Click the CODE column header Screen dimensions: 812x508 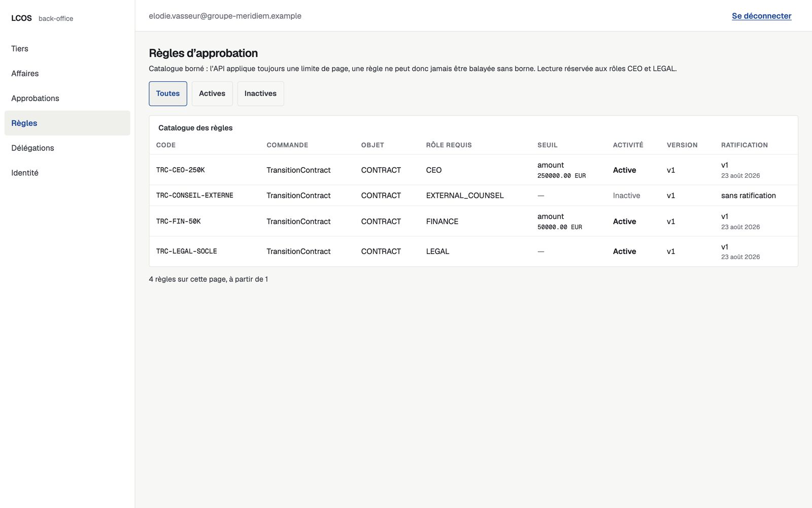point(166,145)
